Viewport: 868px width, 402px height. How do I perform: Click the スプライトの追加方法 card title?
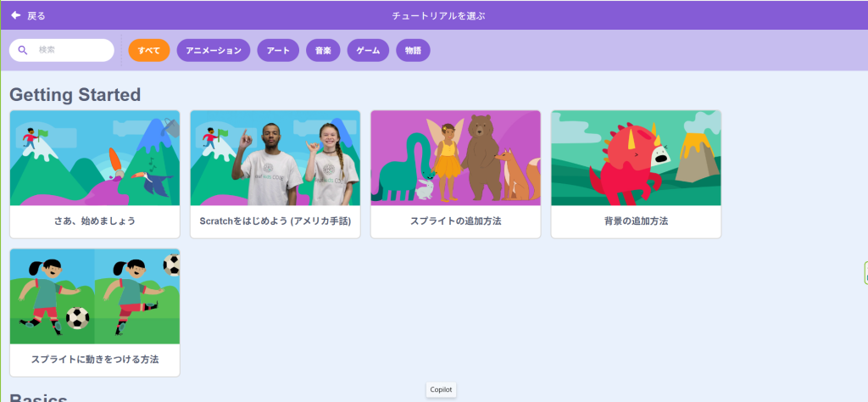click(x=455, y=221)
